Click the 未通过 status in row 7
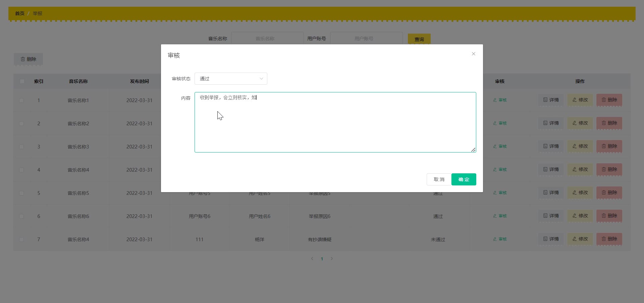Image resolution: width=644 pixels, height=303 pixels. click(438, 240)
